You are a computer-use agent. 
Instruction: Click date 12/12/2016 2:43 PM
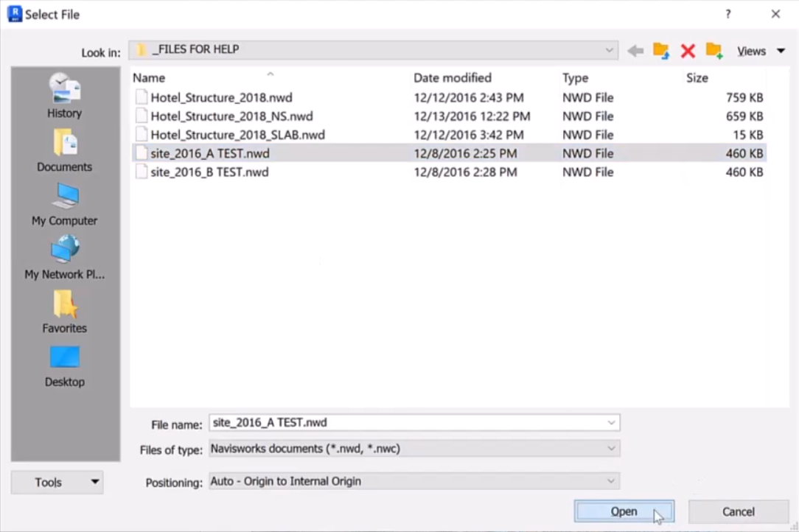[468, 97]
